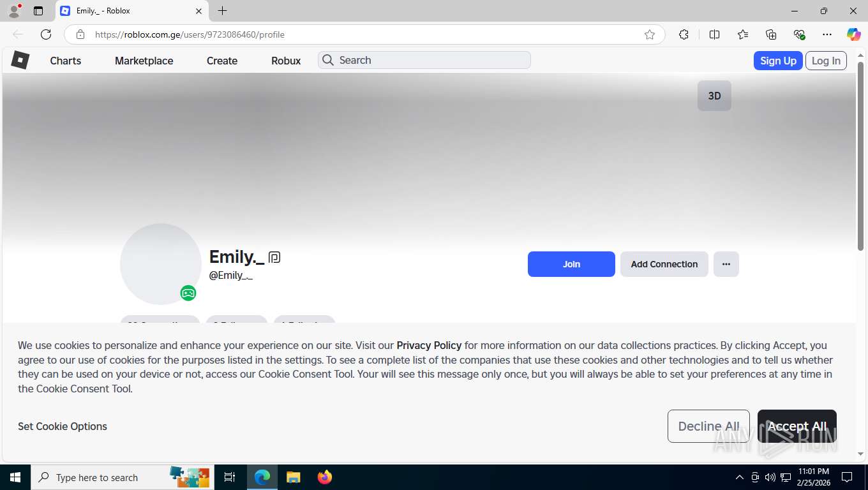Open File Explorer from taskbar
This screenshot has height=490, width=868.
(293, 477)
